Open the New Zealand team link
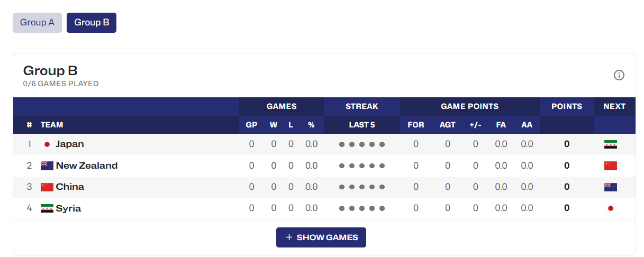Image resolution: width=644 pixels, height=257 pixels. point(87,166)
